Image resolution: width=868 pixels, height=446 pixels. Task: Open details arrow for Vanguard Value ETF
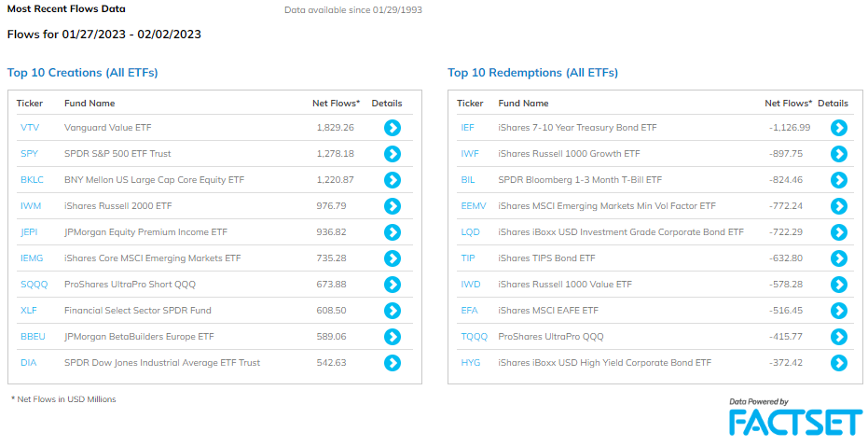pyautogui.click(x=393, y=128)
